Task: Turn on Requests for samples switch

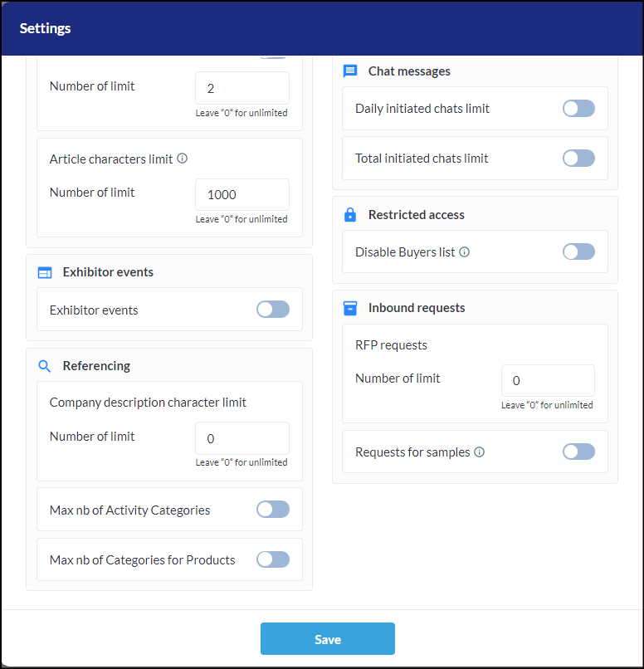Action: tap(578, 452)
